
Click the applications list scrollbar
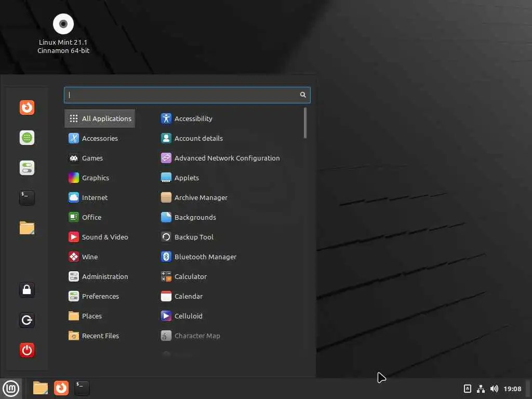coord(305,123)
